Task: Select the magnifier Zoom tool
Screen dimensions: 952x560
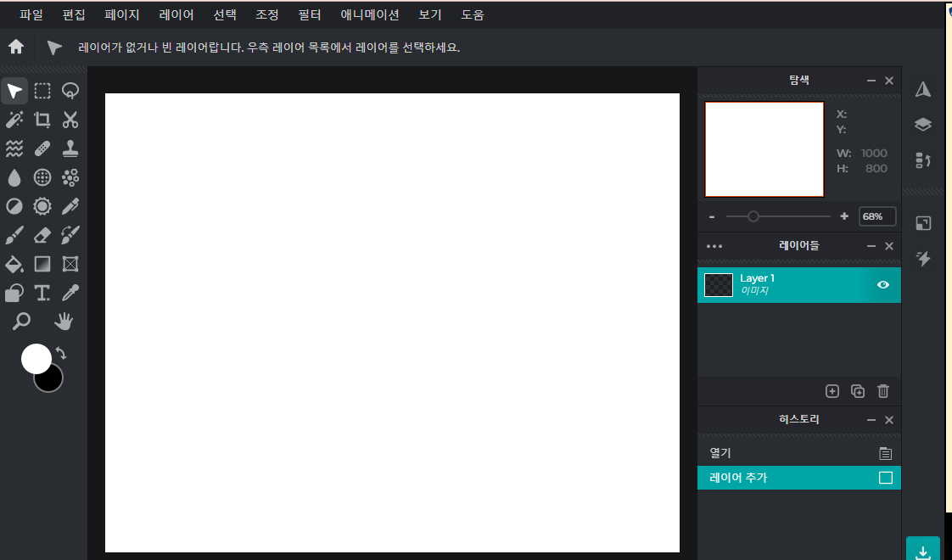Action: [21, 322]
